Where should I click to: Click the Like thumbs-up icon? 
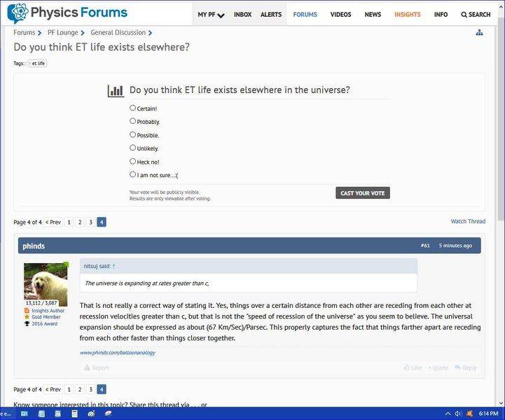407,367
